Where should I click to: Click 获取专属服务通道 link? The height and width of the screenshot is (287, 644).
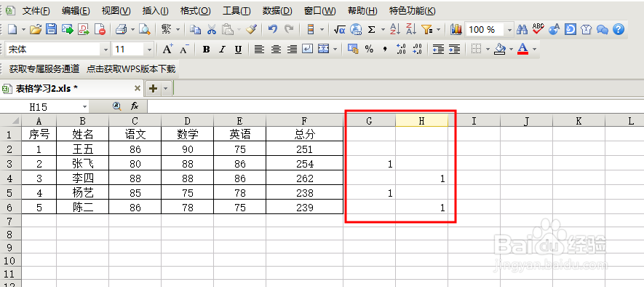coord(44,68)
